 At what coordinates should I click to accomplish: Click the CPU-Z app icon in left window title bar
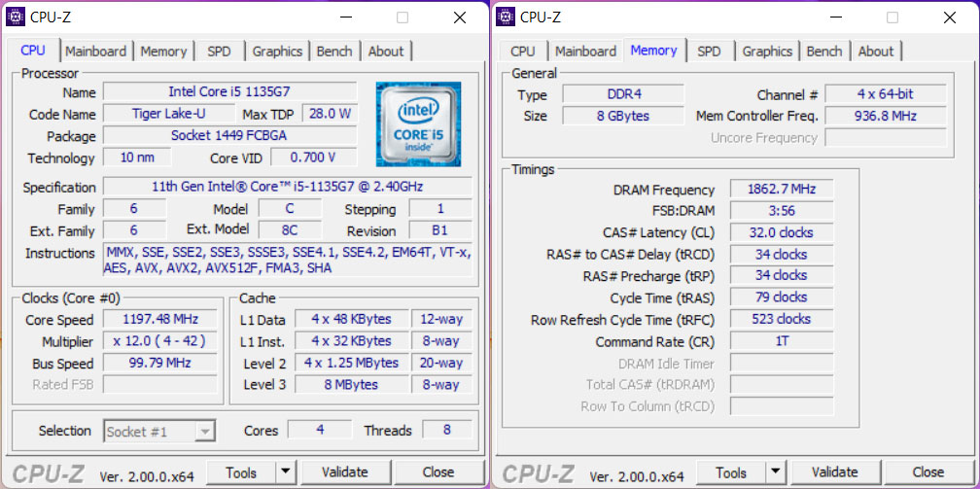coord(16,17)
